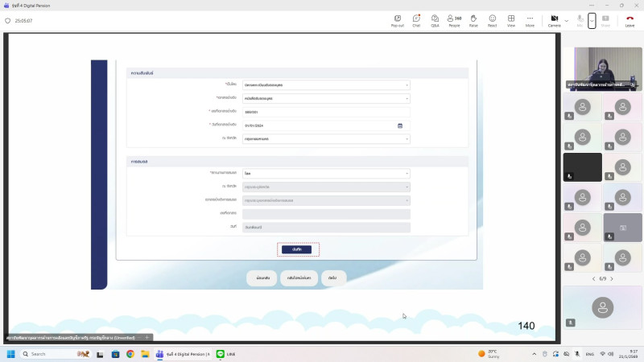The width and height of the screenshot is (644, 362).
Task: Open LINE from the Windows taskbar
Action: coord(225,354)
